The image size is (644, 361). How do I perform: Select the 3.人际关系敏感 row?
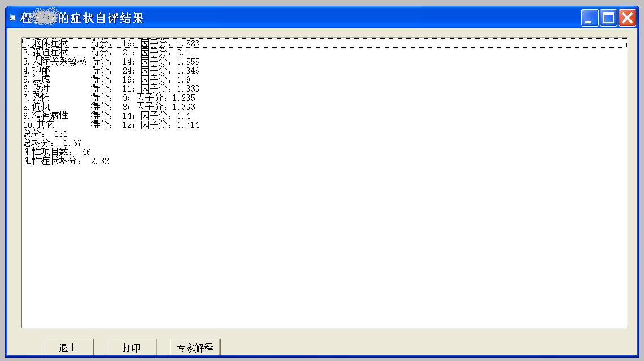coord(111,62)
